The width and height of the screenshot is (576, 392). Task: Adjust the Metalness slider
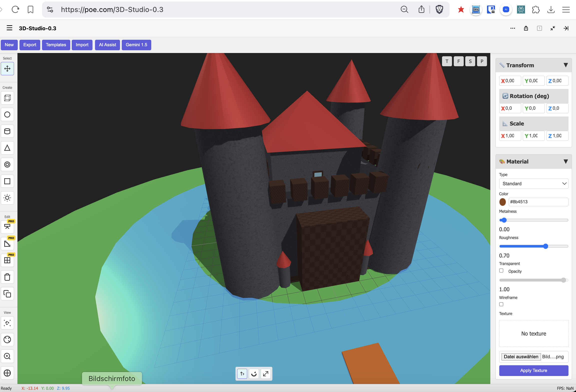pyautogui.click(x=534, y=220)
